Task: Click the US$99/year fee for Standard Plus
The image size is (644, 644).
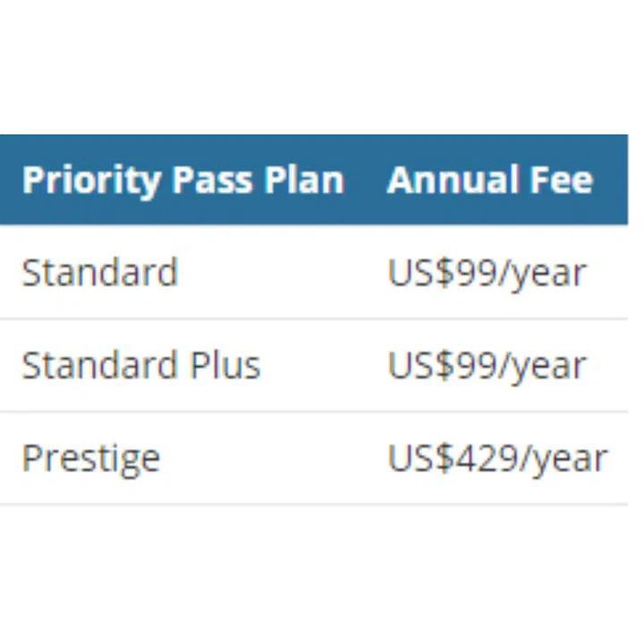Action: tap(487, 366)
